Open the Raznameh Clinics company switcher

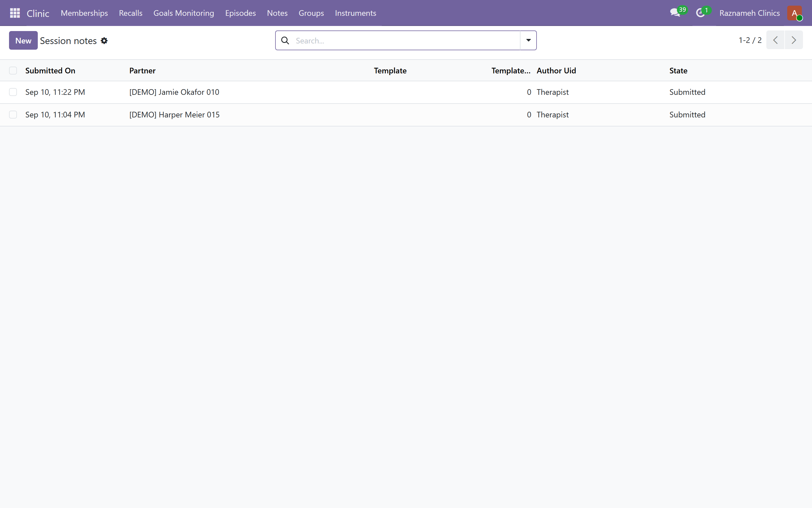(749, 13)
